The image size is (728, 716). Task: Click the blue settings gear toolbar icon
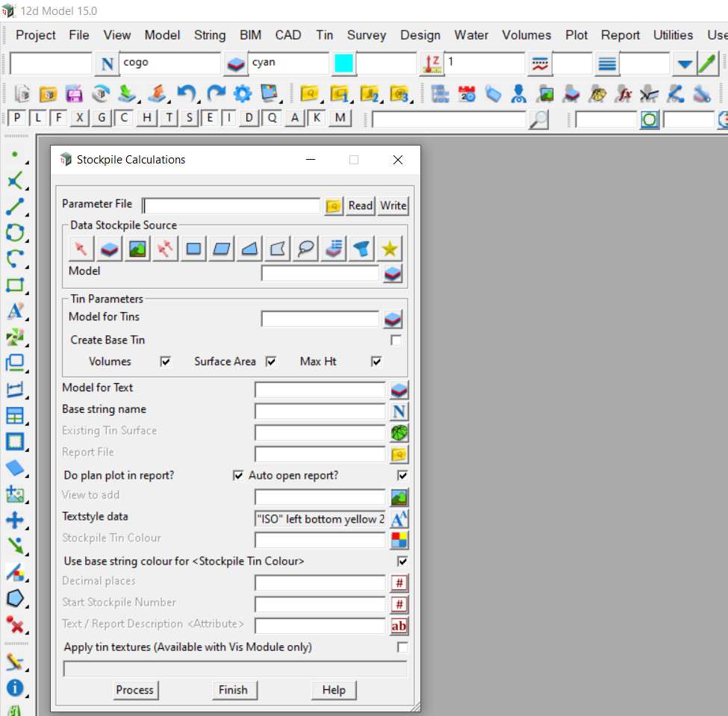pyautogui.click(x=243, y=94)
